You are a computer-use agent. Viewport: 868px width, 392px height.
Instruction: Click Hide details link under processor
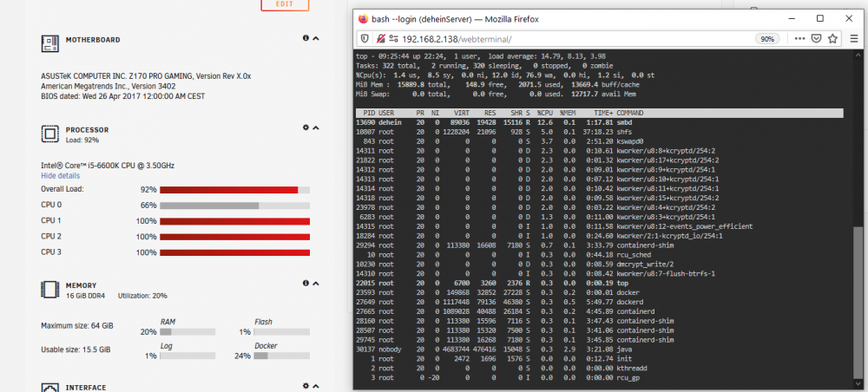(61, 176)
